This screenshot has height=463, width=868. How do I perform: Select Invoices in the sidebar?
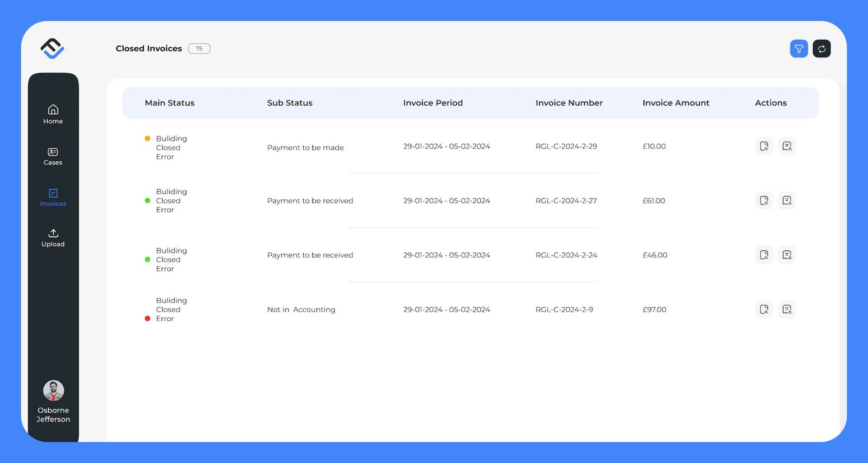click(53, 198)
